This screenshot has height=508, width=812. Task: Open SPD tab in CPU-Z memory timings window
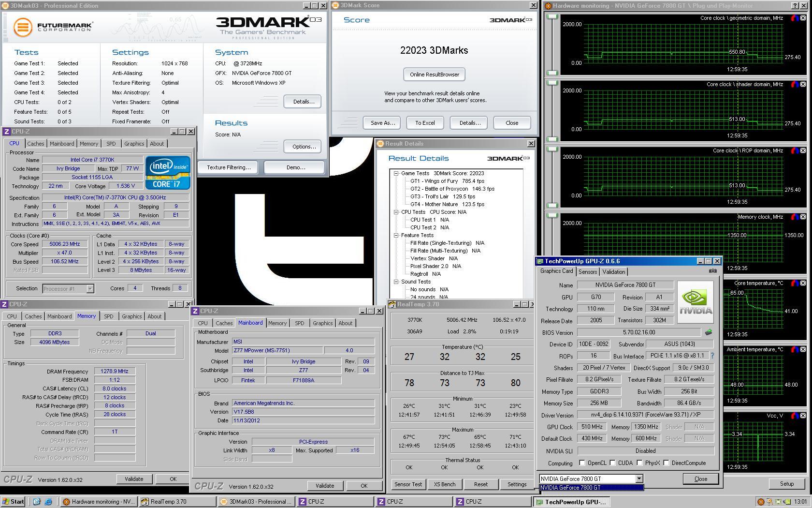109,316
